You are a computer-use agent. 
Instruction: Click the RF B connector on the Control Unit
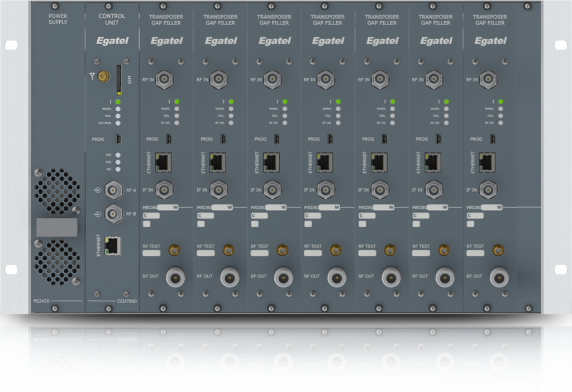(x=115, y=212)
